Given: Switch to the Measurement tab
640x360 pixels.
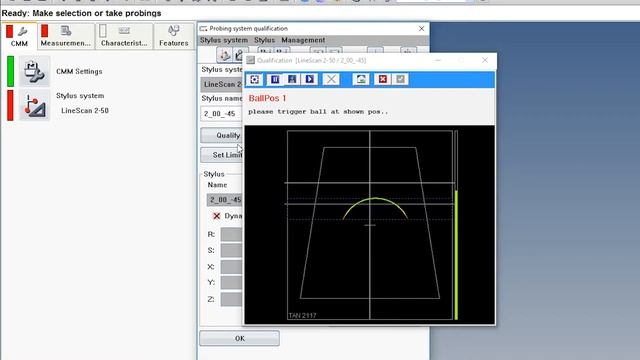Looking at the screenshot, I should [65, 36].
